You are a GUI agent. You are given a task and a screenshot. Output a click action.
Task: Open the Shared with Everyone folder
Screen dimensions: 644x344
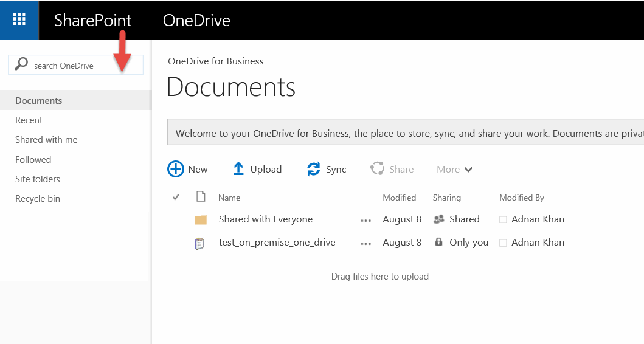pyautogui.click(x=266, y=219)
